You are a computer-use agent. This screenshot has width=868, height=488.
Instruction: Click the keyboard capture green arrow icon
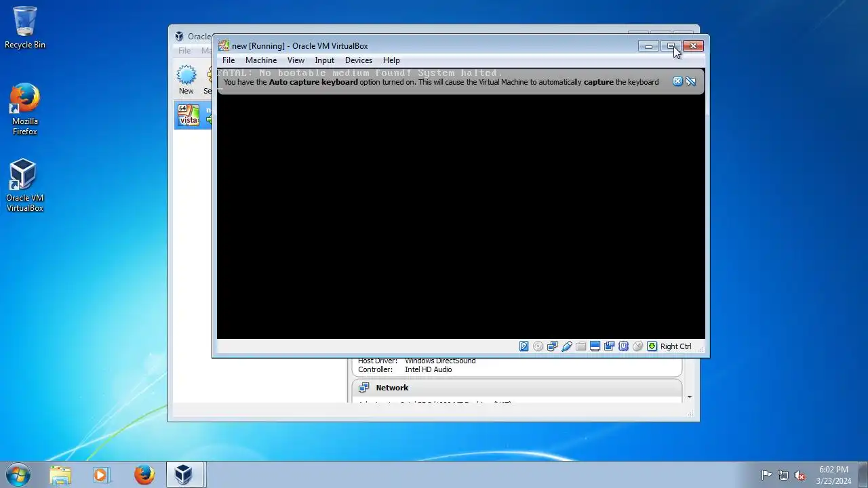[x=652, y=346]
